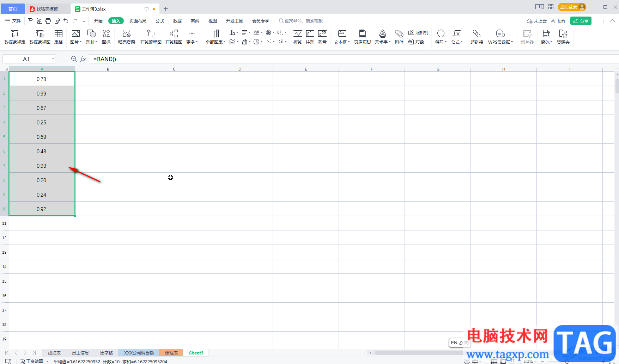This screenshot has width=619, height=364.
Task: Expand the 形状 shapes dropdown
Action: [x=91, y=42]
